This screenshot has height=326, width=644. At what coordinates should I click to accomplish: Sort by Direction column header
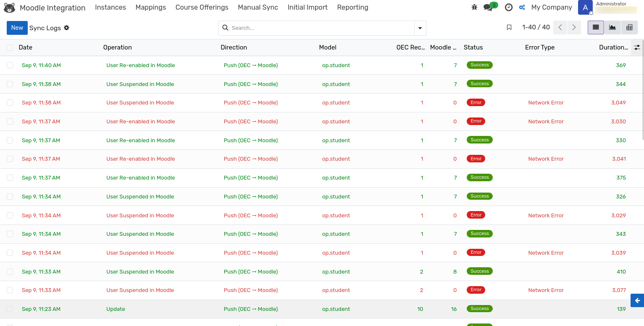tap(234, 47)
